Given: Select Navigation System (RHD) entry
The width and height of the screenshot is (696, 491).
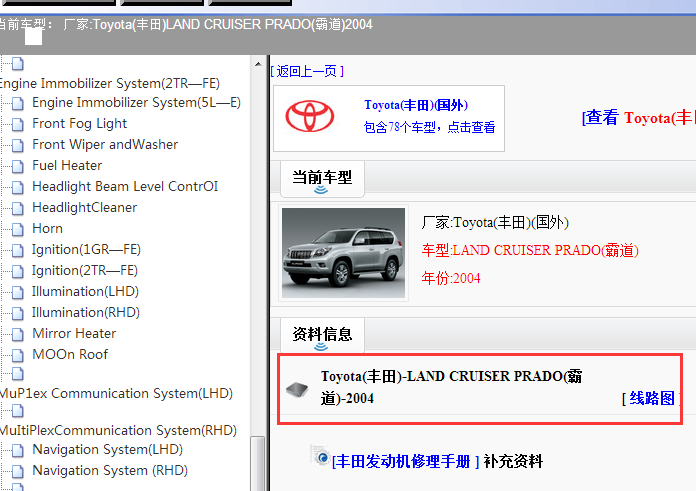Looking at the screenshot, I should click(x=110, y=470).
